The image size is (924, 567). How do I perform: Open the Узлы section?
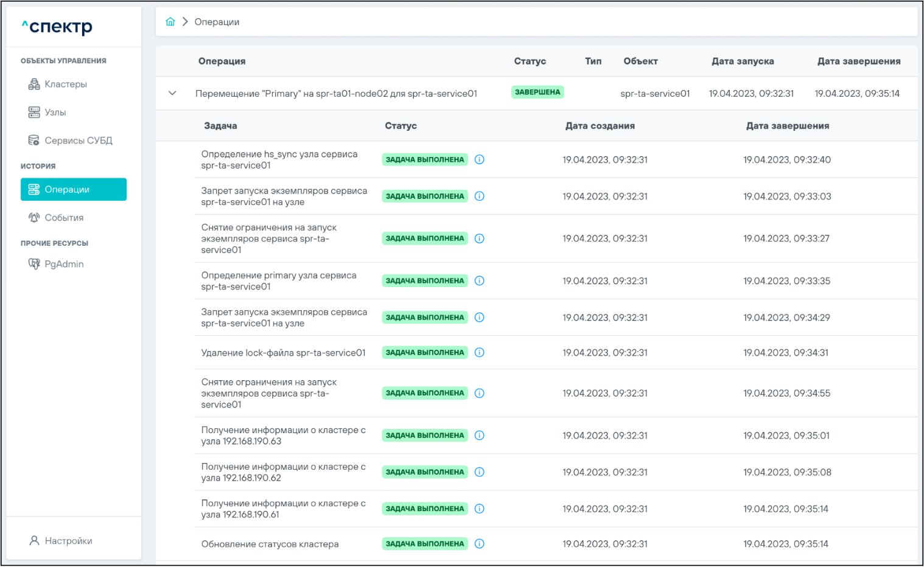point(55,112)
